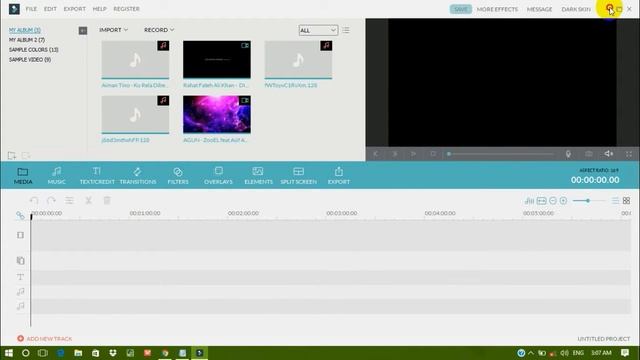Click the timeline zoom in plus icon
The image size is (640, 360).
pos(564,200)
